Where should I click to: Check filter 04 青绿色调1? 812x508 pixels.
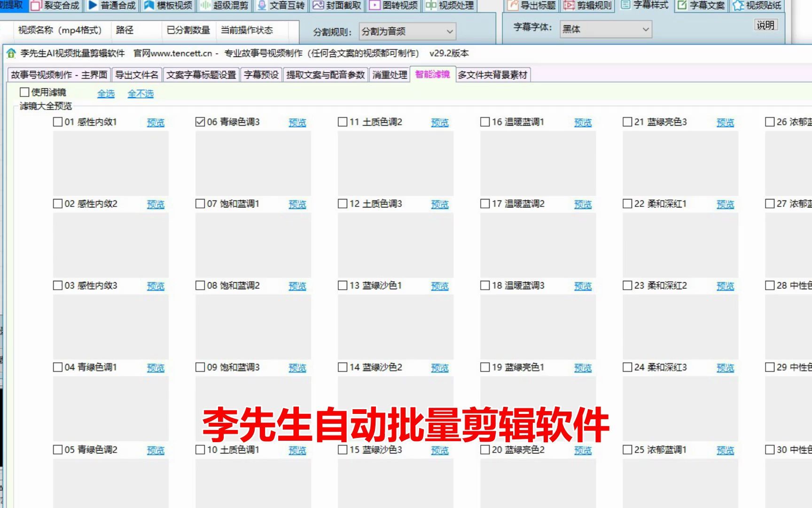58,367
